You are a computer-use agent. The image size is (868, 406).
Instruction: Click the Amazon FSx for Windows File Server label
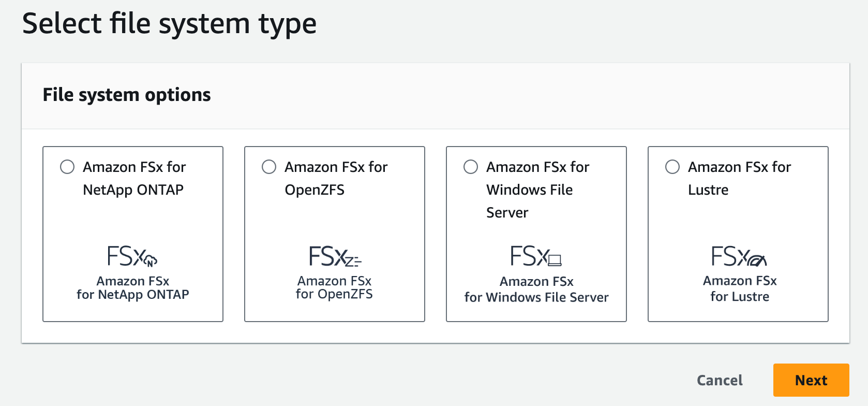point(537,190)
